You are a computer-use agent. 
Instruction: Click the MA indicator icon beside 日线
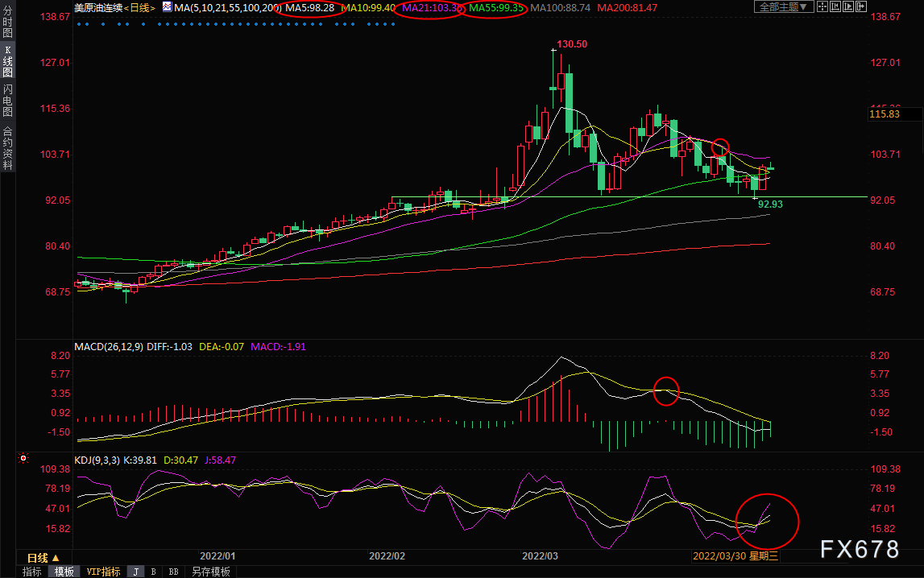click(167, 7)
